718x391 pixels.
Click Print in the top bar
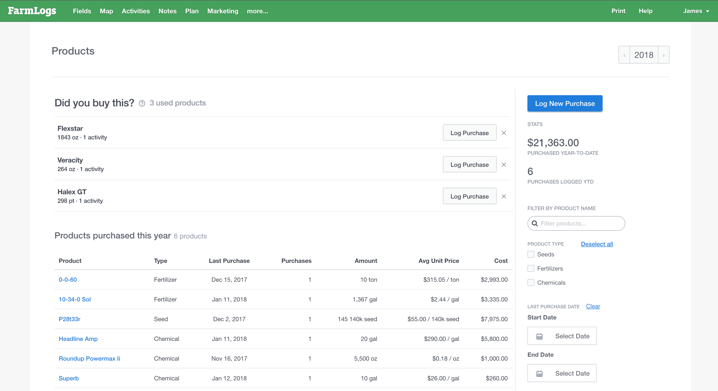click(618, 11)
